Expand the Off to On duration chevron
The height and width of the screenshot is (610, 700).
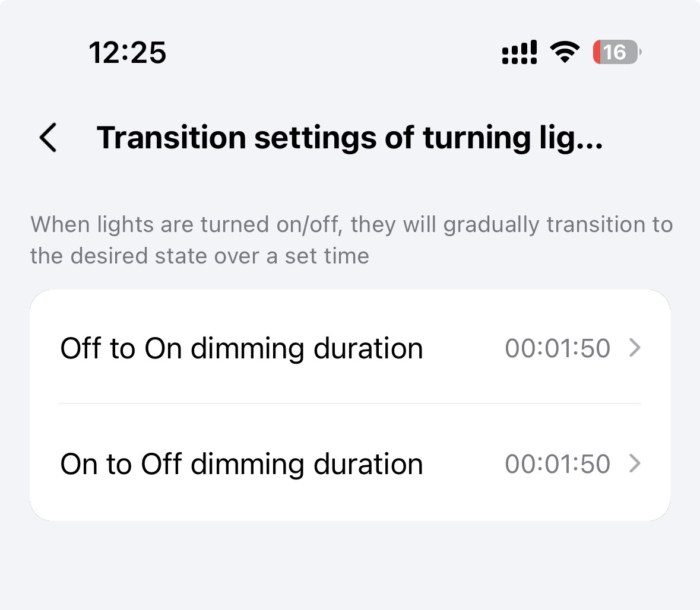click(635, 348)
